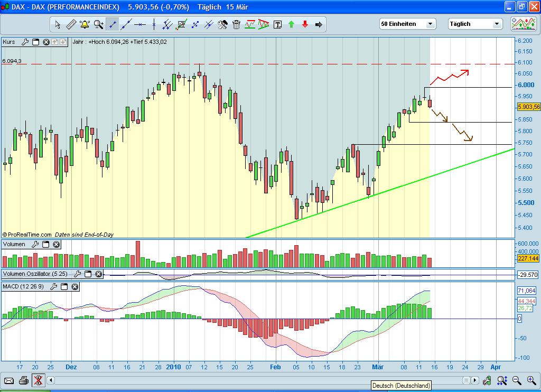Pick the ruler measuring tool
Image resolution: width=541 pixels, height=392 pixels.
71,24
